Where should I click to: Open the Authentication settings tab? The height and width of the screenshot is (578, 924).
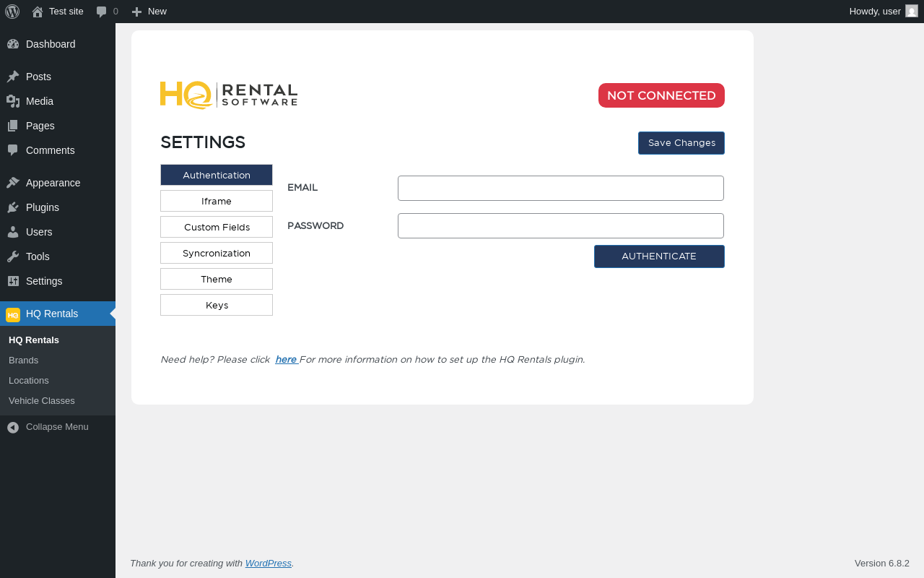217,175
